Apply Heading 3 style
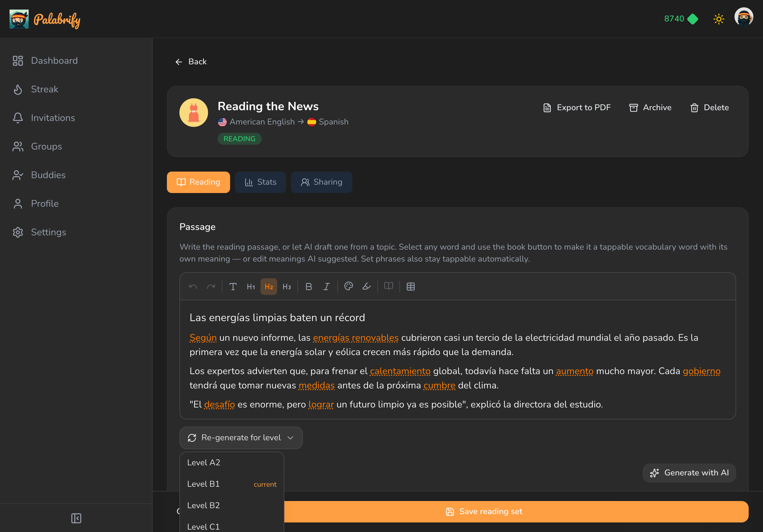 pyautogui.click(x=287, y=287)
